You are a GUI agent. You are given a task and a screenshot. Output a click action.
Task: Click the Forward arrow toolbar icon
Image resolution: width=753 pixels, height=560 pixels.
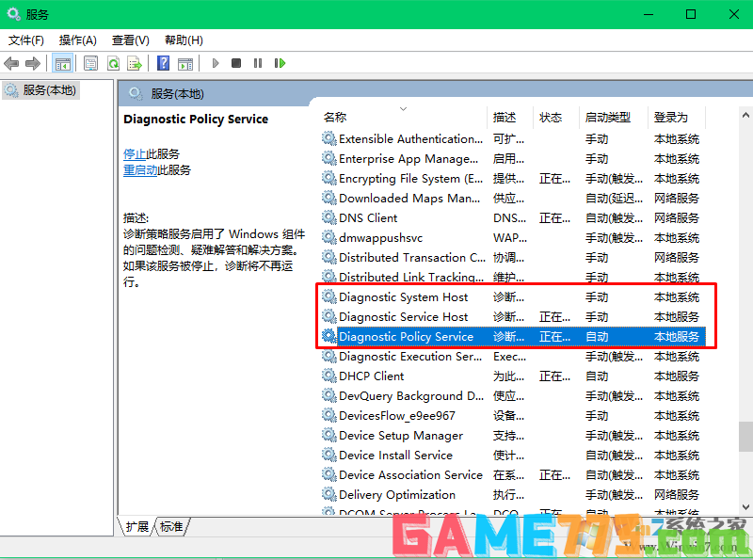click(33, 63)
